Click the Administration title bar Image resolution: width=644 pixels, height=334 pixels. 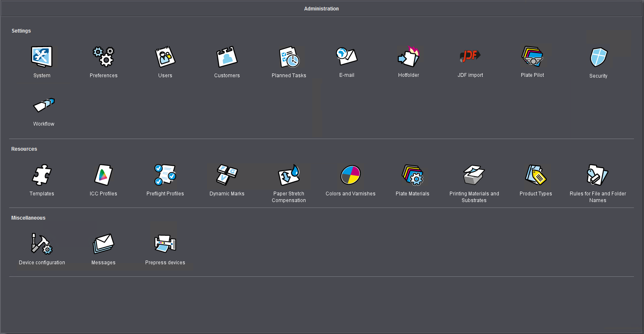pyautogui.click(x=321, y=9)
